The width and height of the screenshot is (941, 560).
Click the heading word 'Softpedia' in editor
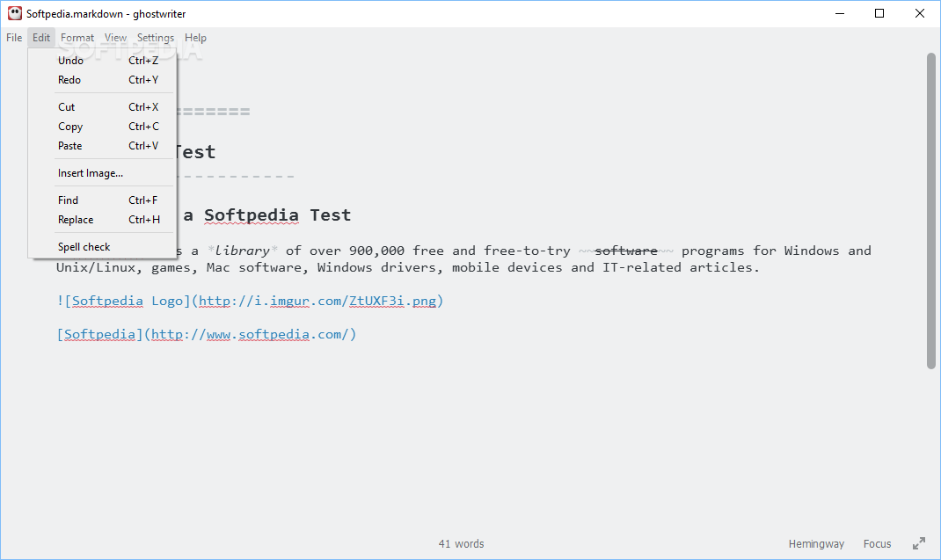(252, 215)
